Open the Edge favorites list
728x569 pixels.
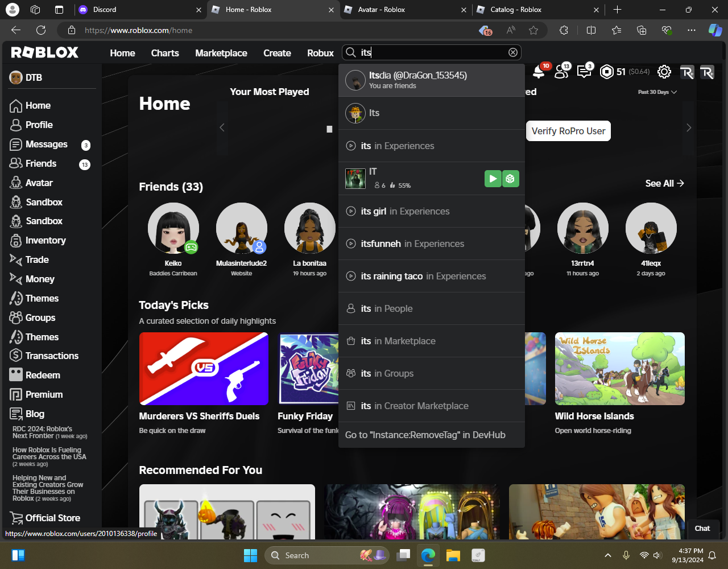click(617, 30)
